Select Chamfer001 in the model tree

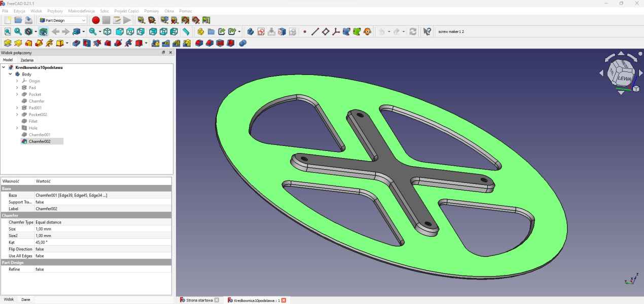coord(40,135)
